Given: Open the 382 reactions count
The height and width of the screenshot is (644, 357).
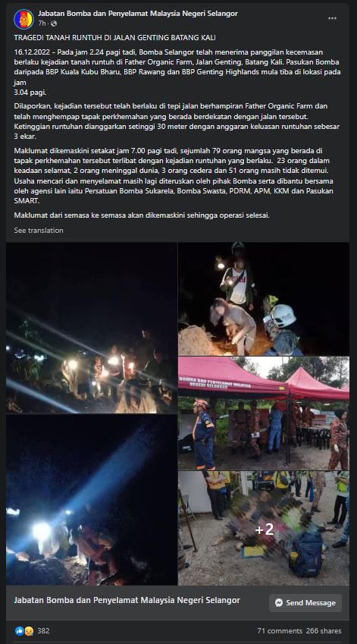Looking at the screenshot, I should coord(43,631).
